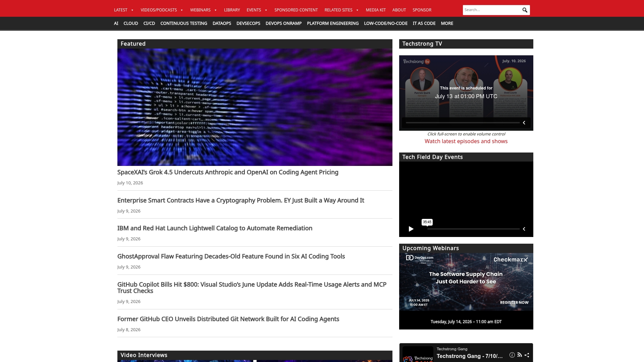Select ABOUT in the top navigation

[x=399, y=10]
